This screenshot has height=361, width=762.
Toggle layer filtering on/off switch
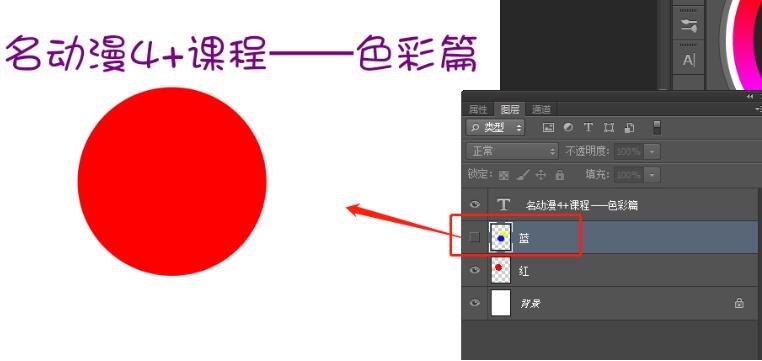pos(657,128)
